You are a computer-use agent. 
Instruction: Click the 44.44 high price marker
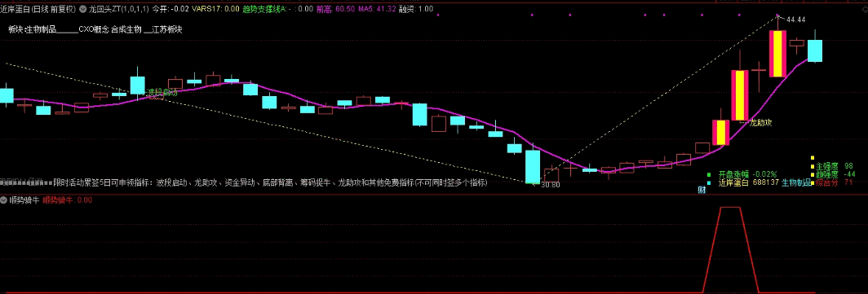coord(795,20)
